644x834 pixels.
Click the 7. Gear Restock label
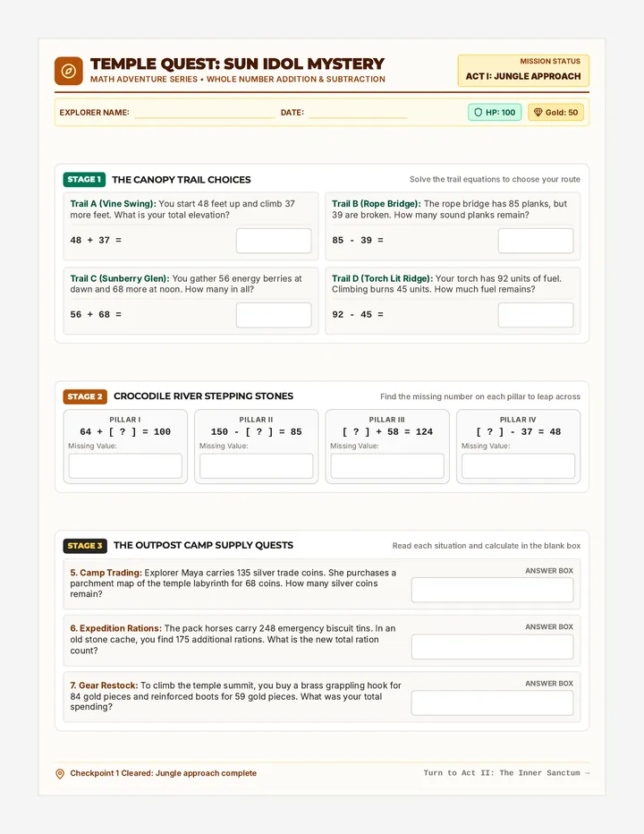coord(105,685)
